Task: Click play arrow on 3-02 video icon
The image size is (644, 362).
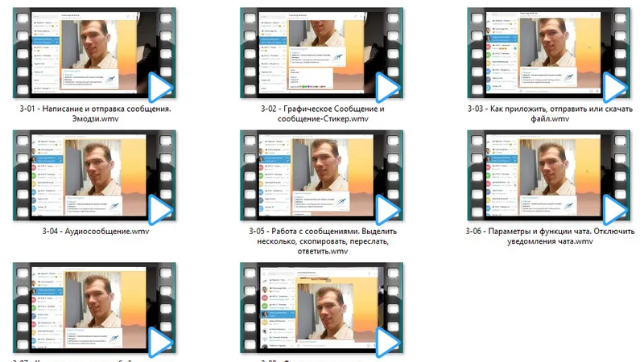Action: coord(387,87)
